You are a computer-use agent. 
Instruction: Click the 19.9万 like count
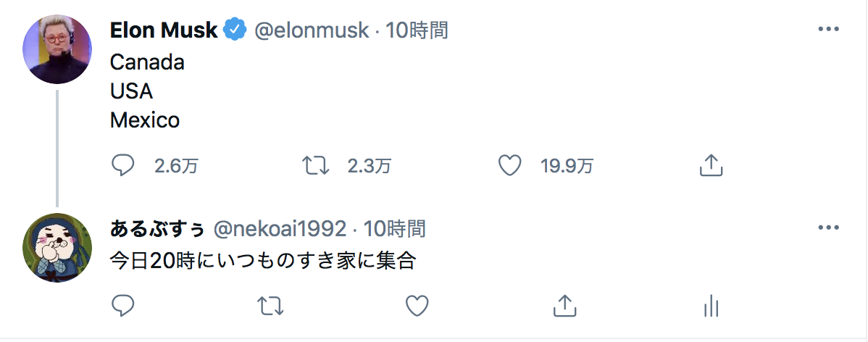tap(567, 166)
